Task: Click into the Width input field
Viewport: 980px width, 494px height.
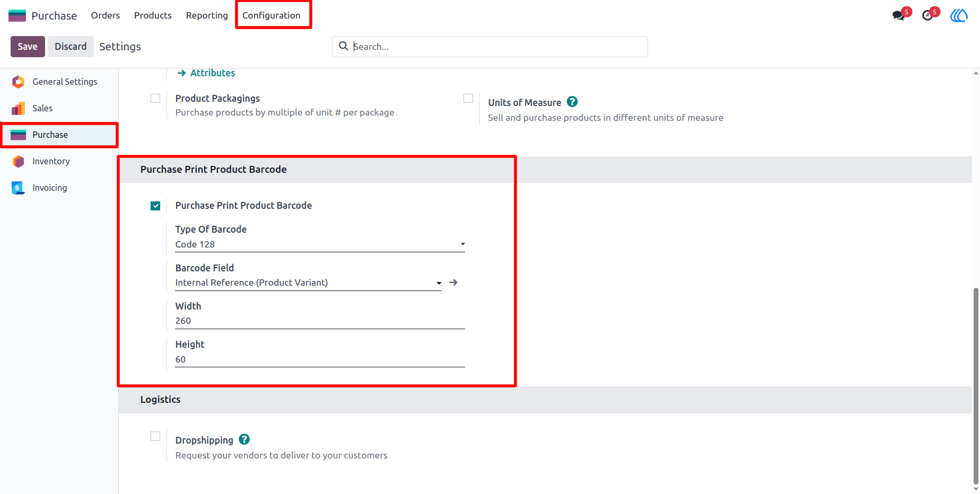Action: (x=320, y=321)
